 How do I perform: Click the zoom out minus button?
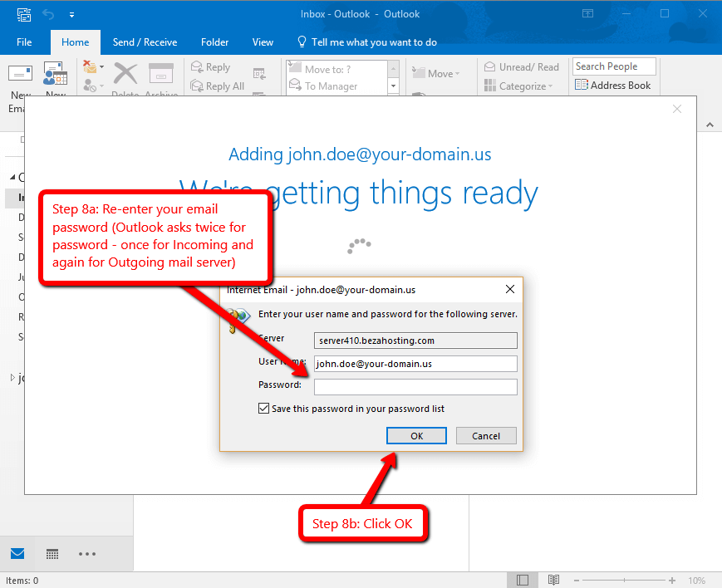tap(577, 581)
